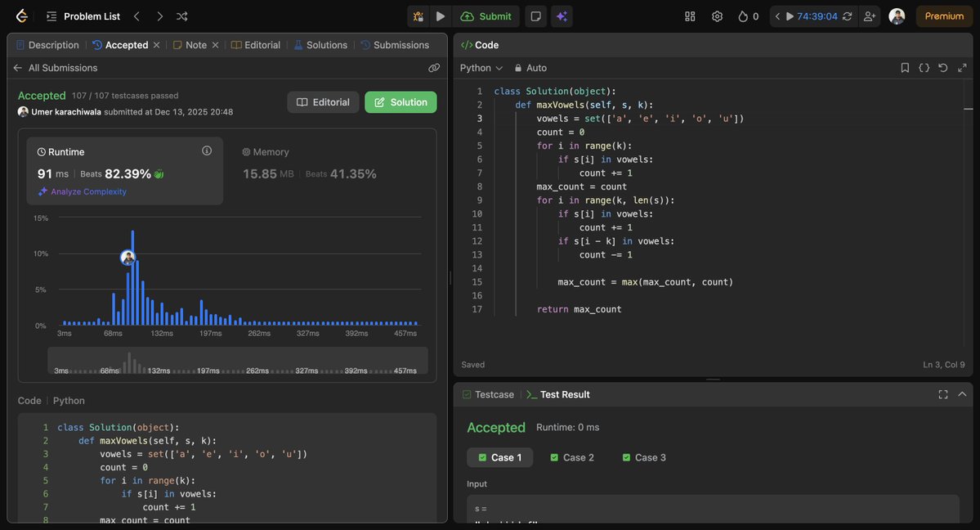Image resolution: width=980 pixels, height=530 pixels.
Task: Collapse the Test Result panel chevron
Action: coord(962,393)
